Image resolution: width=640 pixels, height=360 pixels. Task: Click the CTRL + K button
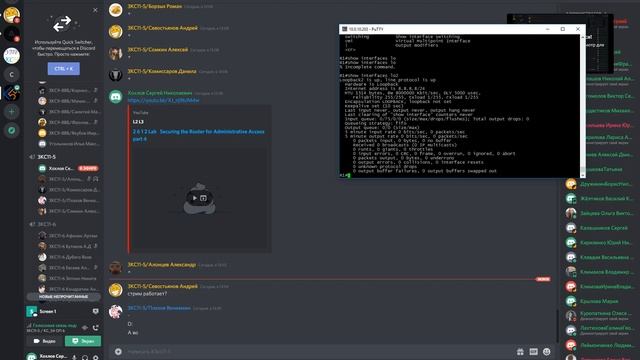click(x=64, y=69)
